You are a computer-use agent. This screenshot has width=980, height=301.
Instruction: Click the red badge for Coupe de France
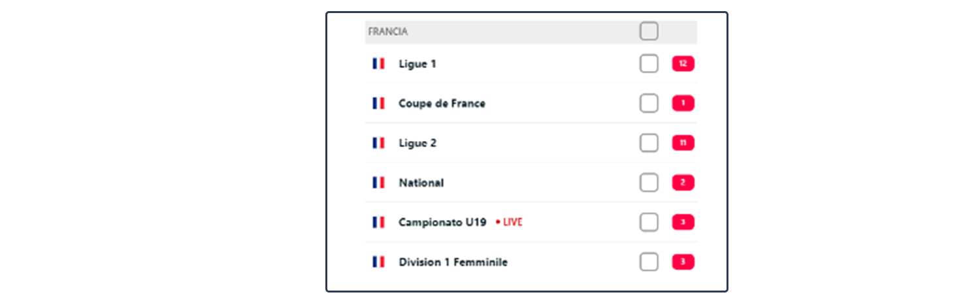pos(683,103)
